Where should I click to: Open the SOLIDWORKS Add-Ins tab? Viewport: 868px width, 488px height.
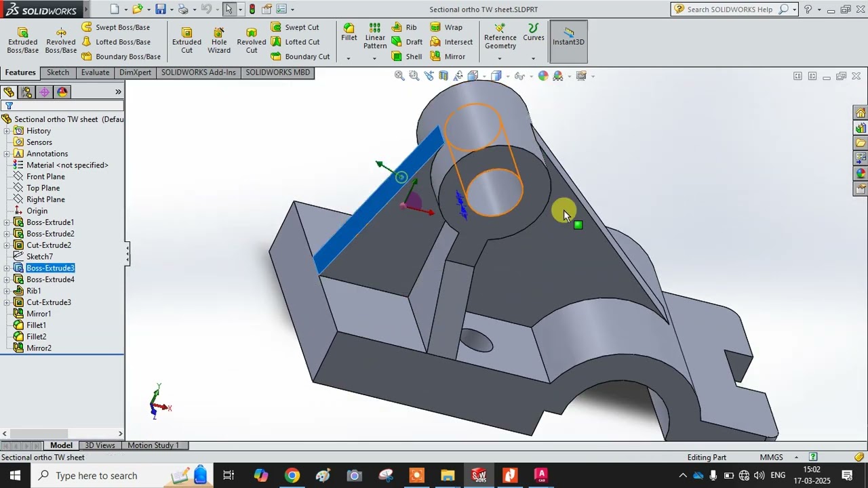pos(199,73)
